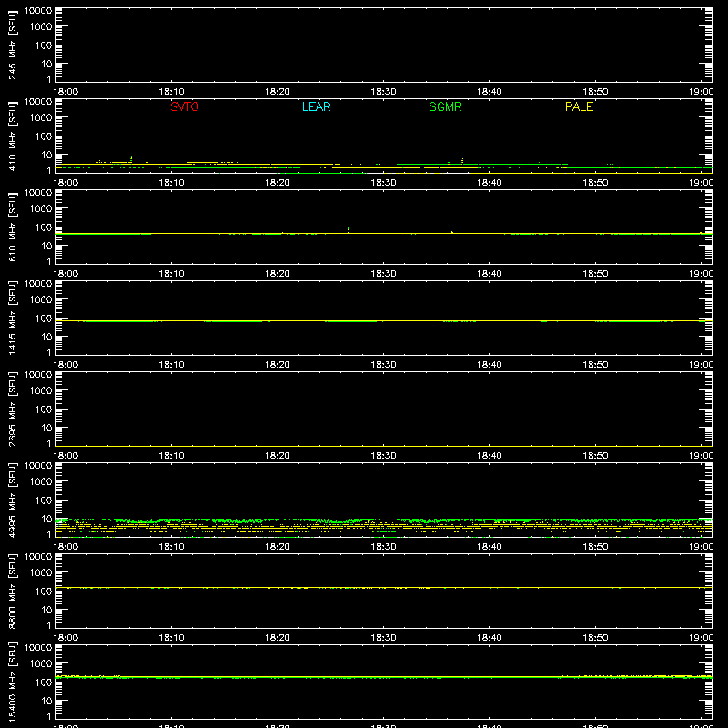Click 18:20 tick label under 610 MHz panel

point(278,274)
